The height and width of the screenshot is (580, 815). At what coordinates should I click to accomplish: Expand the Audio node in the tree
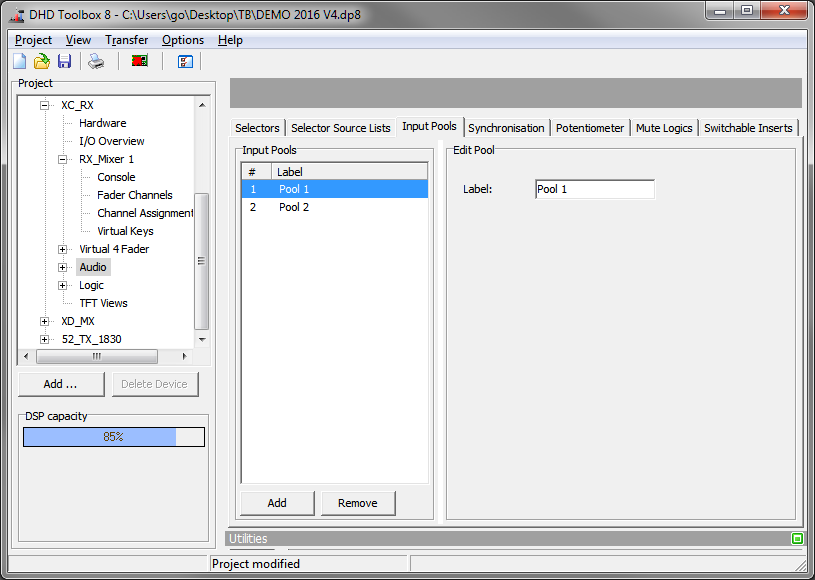point(63,267)
